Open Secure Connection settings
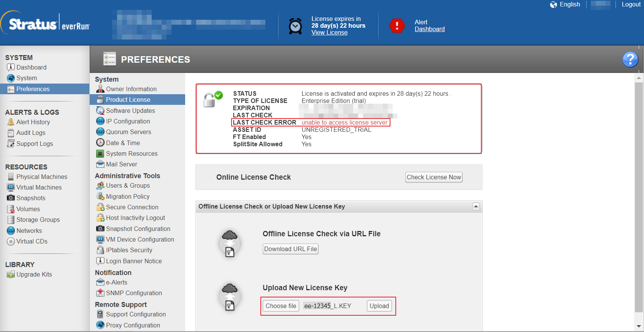Screen dimensions: 644x332 point(132,207)
